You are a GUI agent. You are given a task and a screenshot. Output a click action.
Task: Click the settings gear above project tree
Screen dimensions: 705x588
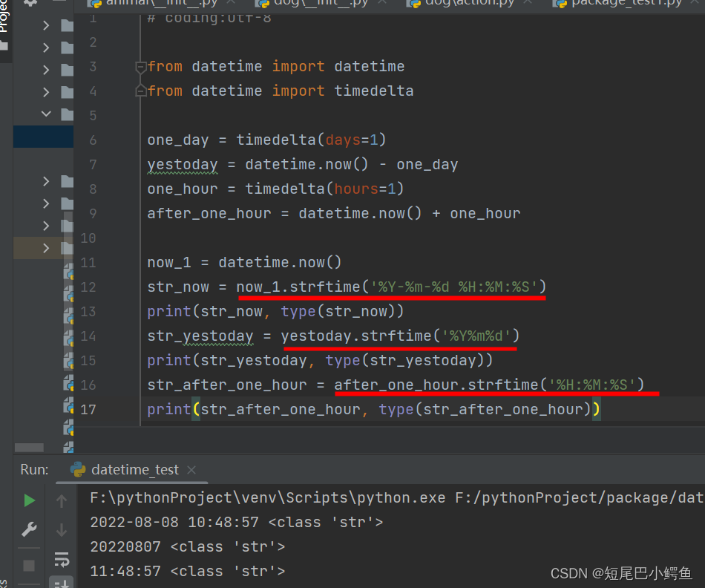(x=28, y=3)
